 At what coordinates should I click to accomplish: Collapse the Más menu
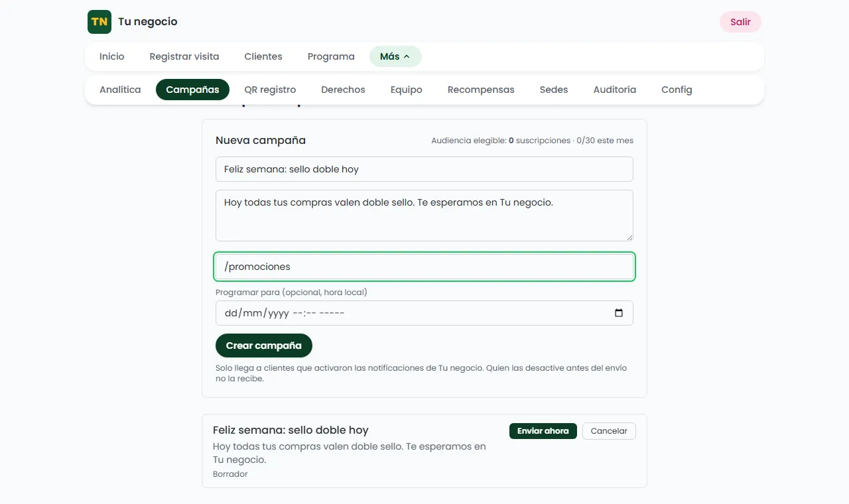(395, 56)
